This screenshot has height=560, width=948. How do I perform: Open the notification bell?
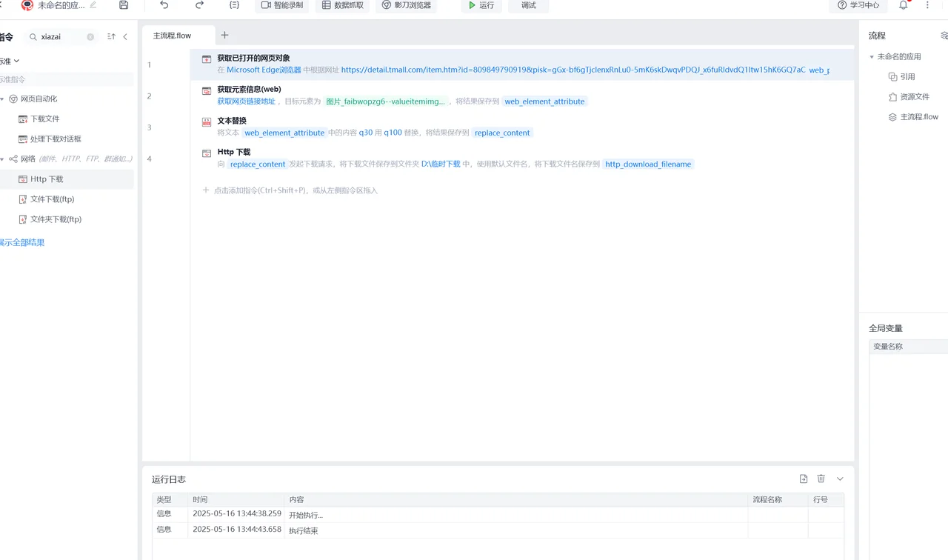(x=904, y=5)
